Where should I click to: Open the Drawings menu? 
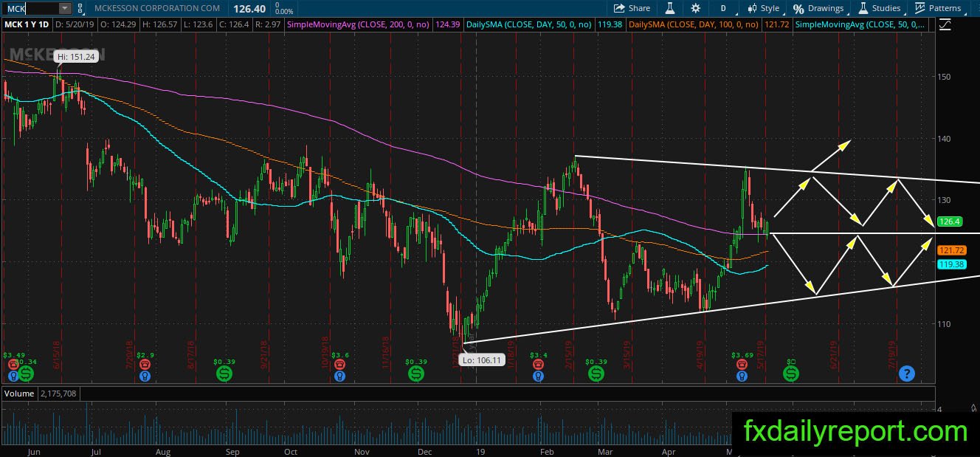[818, 8]
